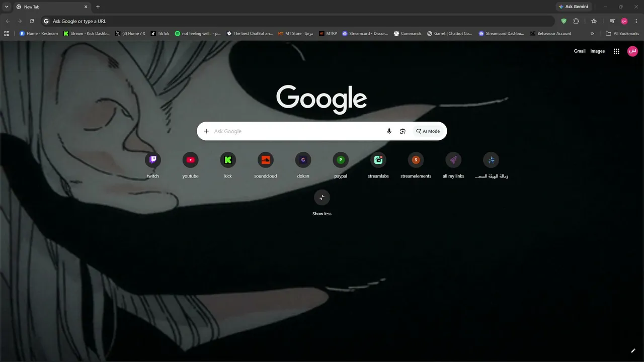The width and height of the screenshot is (644, 362).
Task: Open the Behaviour Account bookmark
Action: coord(551,34)
